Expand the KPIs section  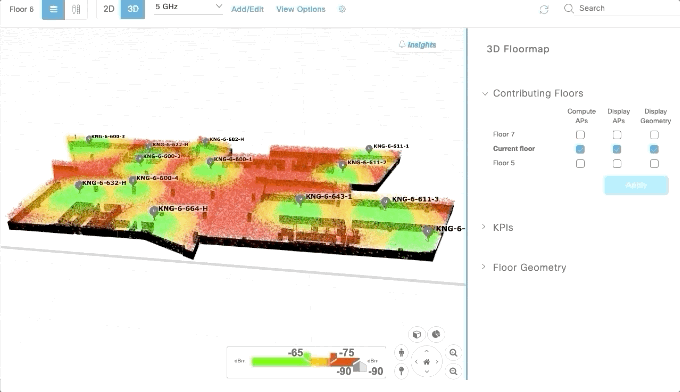click(484, 227)
